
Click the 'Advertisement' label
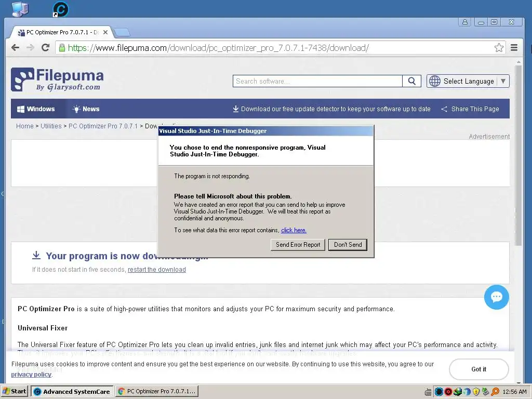click(x=489, y=137)
